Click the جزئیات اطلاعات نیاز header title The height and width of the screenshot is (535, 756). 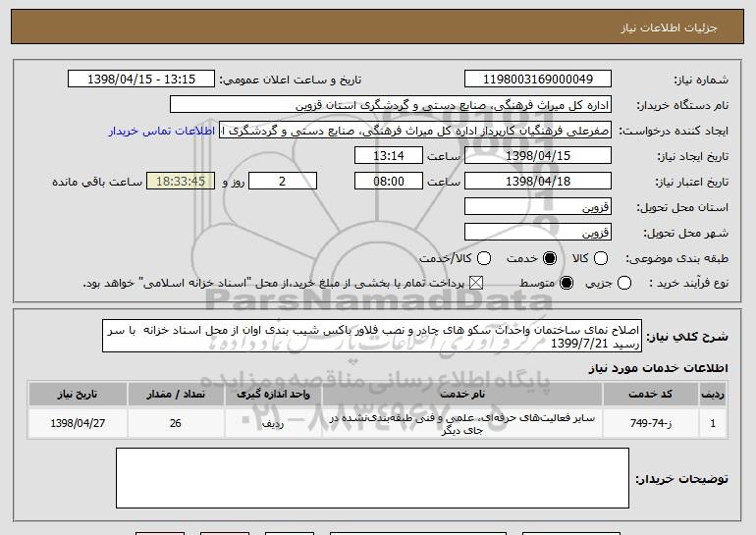tap(670, 27)
